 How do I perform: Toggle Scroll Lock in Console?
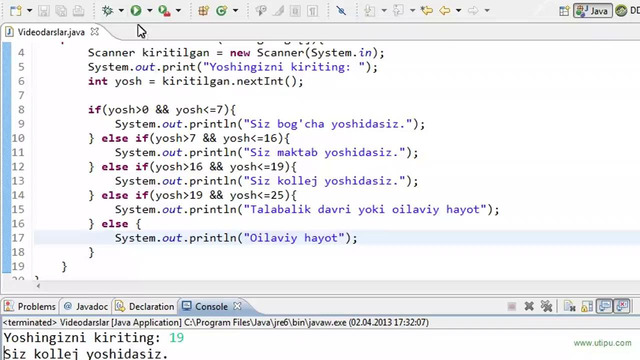click(587, 307)
